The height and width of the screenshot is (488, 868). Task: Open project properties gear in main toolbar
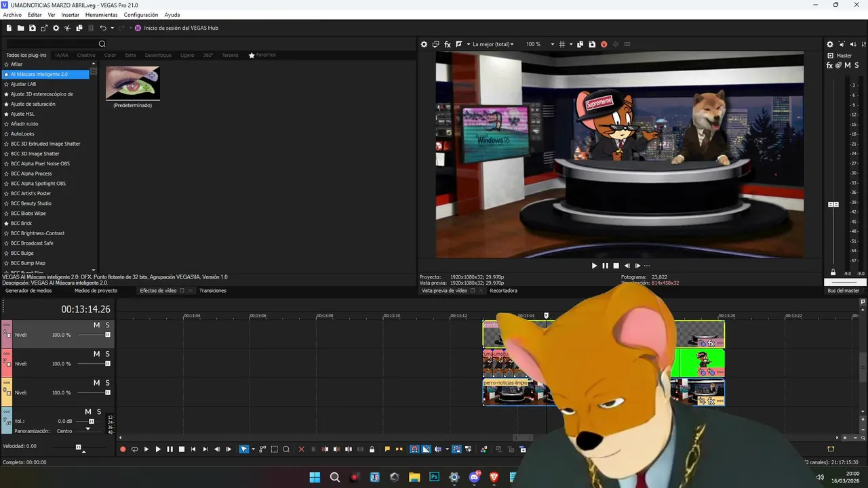tap(56, 28)
